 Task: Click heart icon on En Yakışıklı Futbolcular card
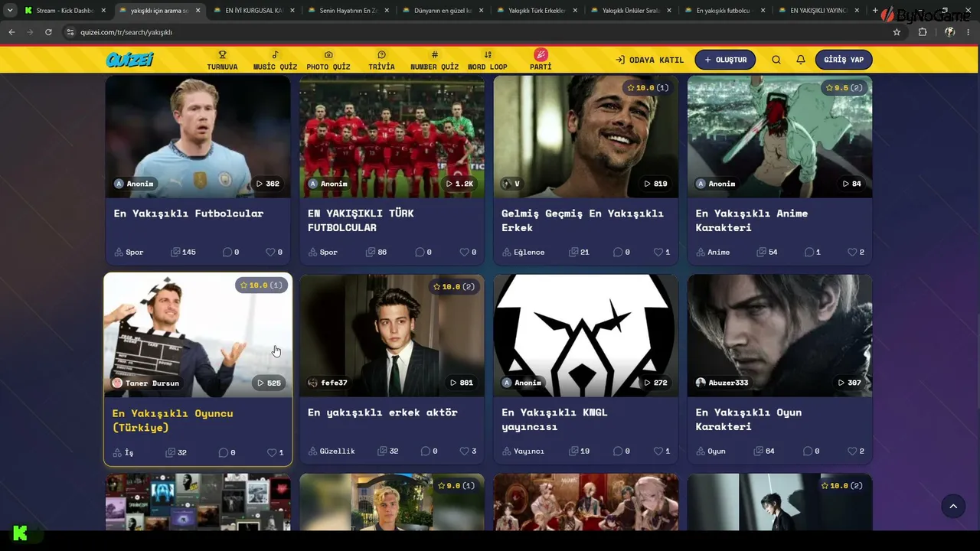(270, 252)
